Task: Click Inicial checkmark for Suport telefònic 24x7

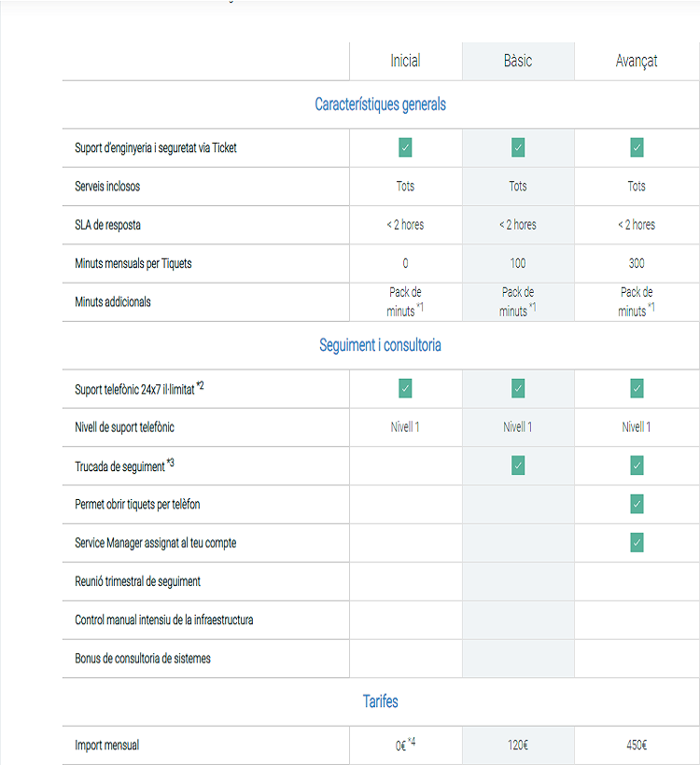Action: pyautogui.click(x=405, y=388)
